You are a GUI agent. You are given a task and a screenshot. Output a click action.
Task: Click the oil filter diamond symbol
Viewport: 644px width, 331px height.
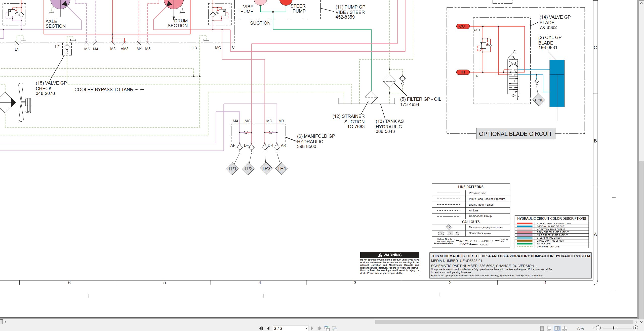[389, 81]
